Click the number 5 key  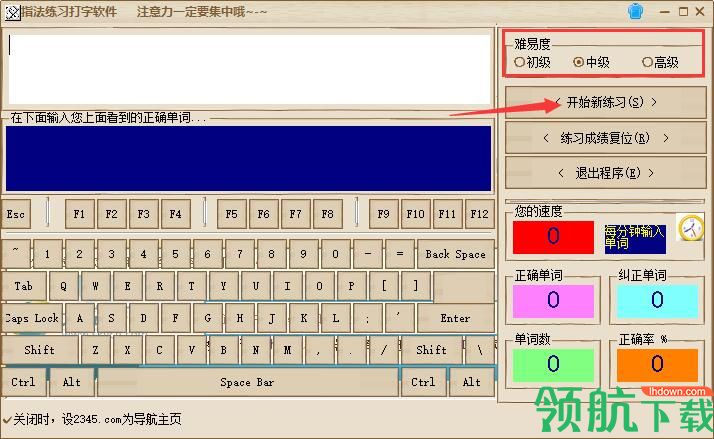pyautogui.click(x=176, y=254)
